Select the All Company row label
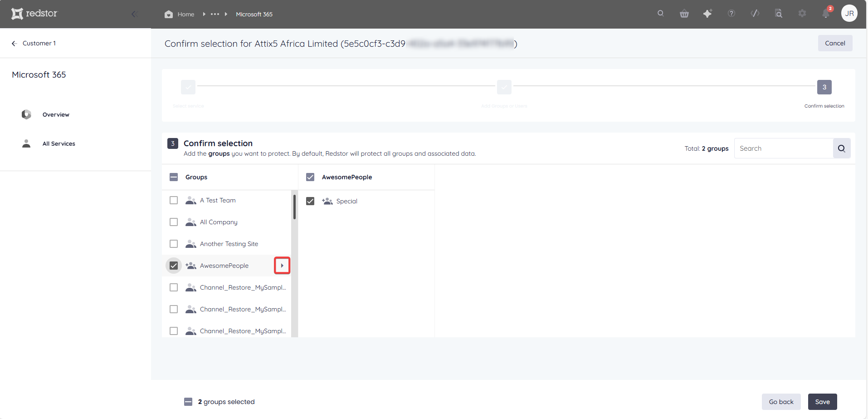The image size is (868, 419). click(219, 222)
